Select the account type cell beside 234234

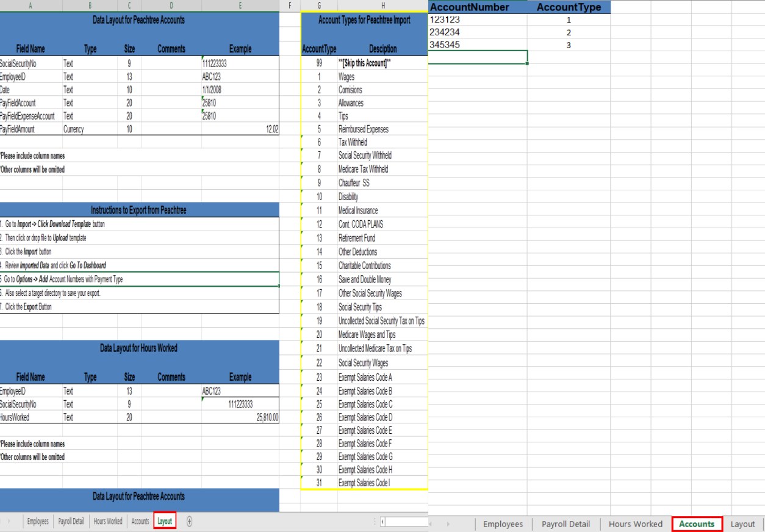[569, 32]
